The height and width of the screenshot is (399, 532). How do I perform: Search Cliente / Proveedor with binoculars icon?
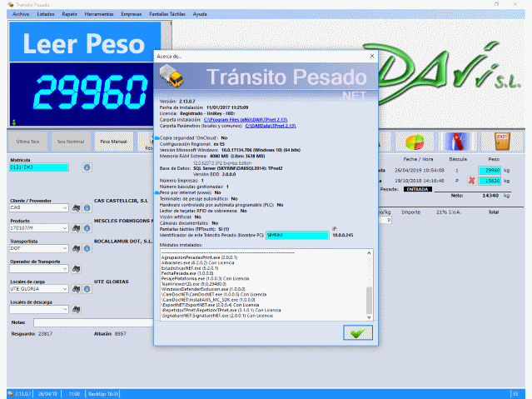pyautogui.click(x=77, y=207)
